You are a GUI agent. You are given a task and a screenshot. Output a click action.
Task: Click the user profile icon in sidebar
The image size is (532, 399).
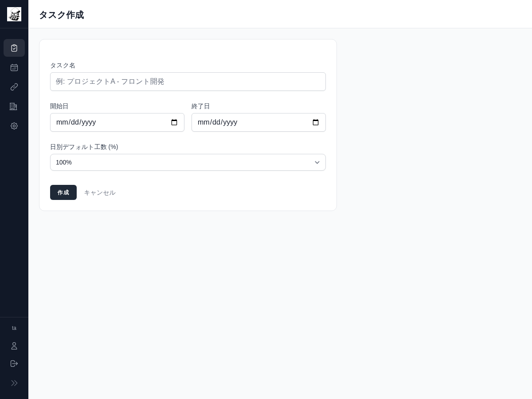click(x=14, y=346)
